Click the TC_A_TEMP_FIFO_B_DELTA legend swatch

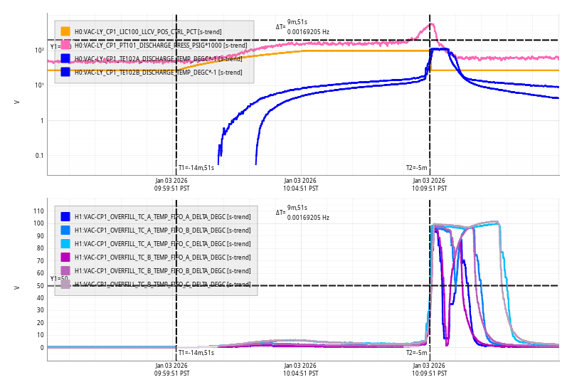pos(65,230)
